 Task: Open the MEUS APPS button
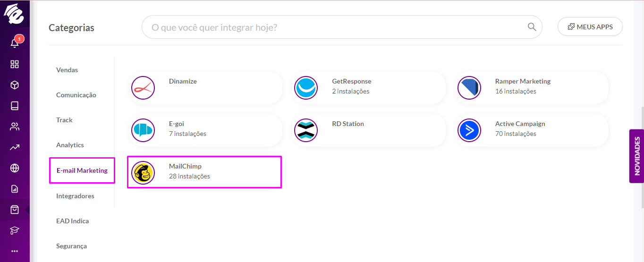590,27
